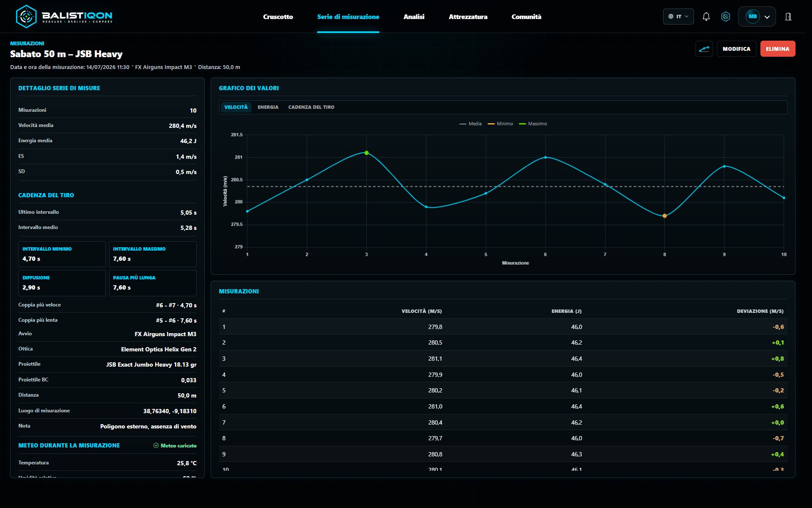The width and height of the screenshot is (812, 508).
Task: Click the far-right panel icon in header
Action: coord(788,17)
